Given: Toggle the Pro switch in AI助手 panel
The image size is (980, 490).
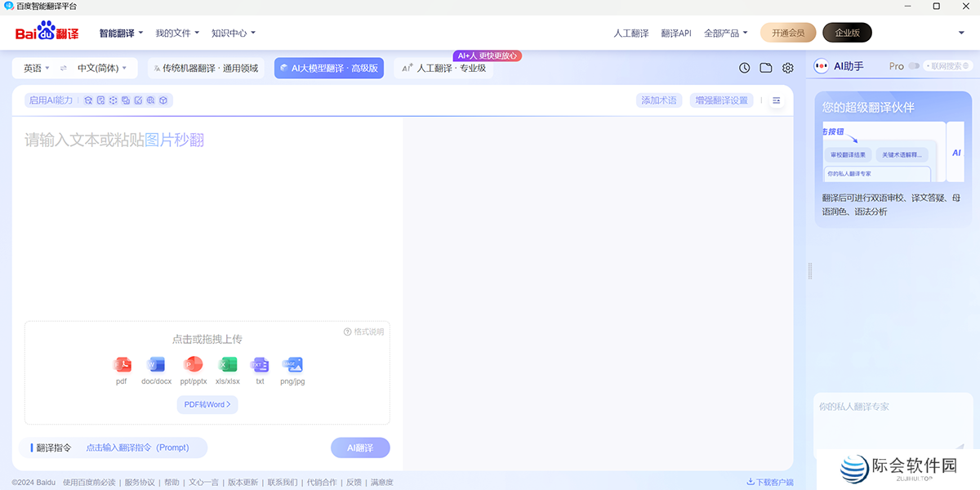Looking at the screenshot, I should (x=915, y=66).
